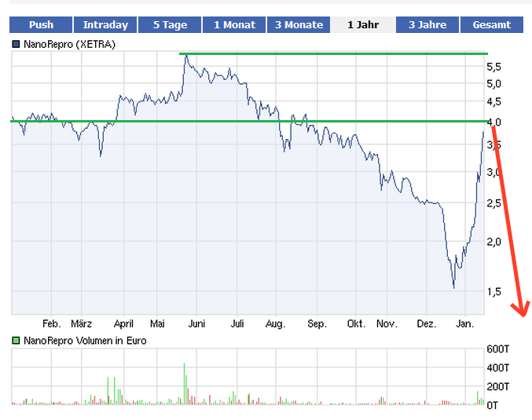Click the 600T volume axis label
532x420 pixels.
click(499, 349)
